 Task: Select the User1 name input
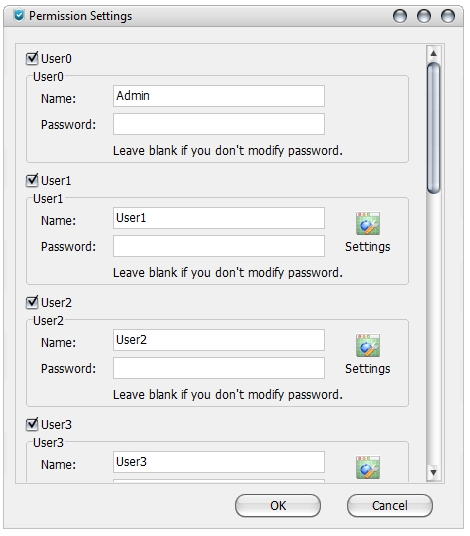(x=219, y=218)
